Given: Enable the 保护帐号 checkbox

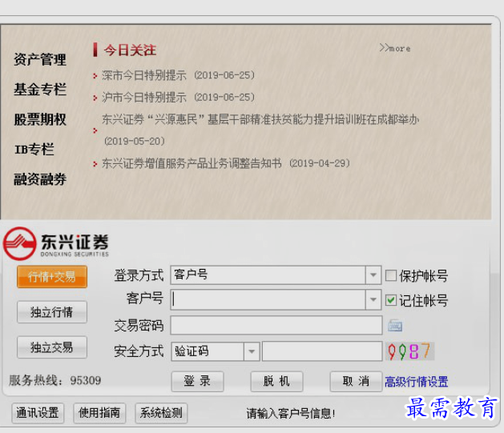Looking at the screenshot, I should pyautogui.click(x=391, y=275).
